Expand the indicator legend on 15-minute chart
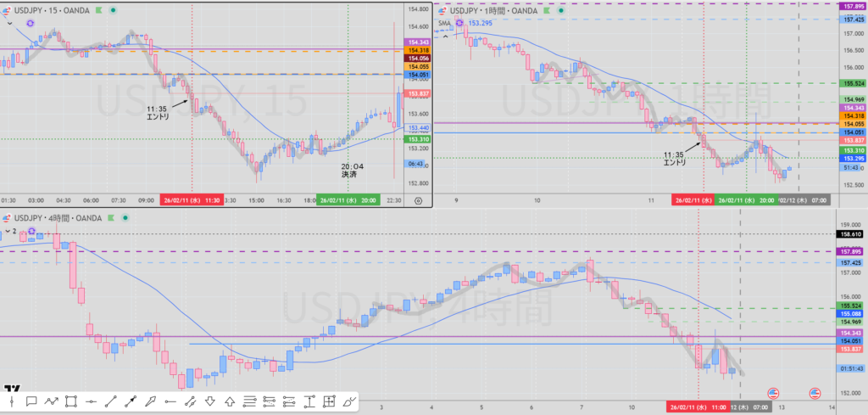Image resolution: width=868 pixels, height=415 pixels. 10,24
